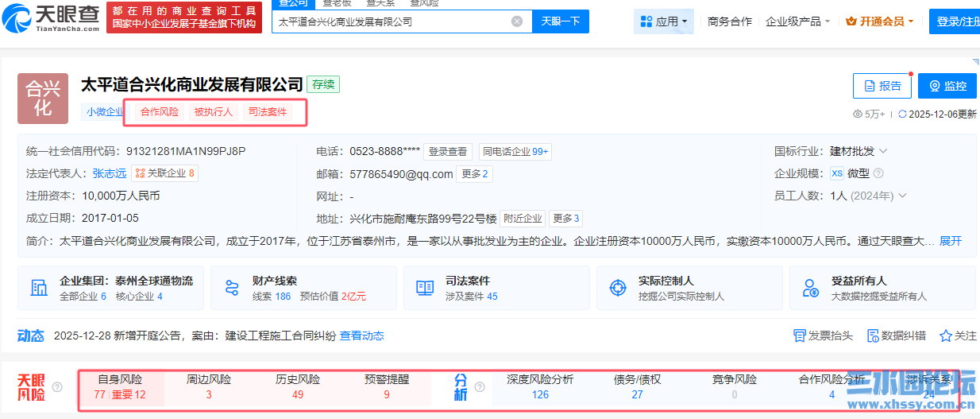Click the 监控 monitoring button
980x419 pixels.
point(947,86)
